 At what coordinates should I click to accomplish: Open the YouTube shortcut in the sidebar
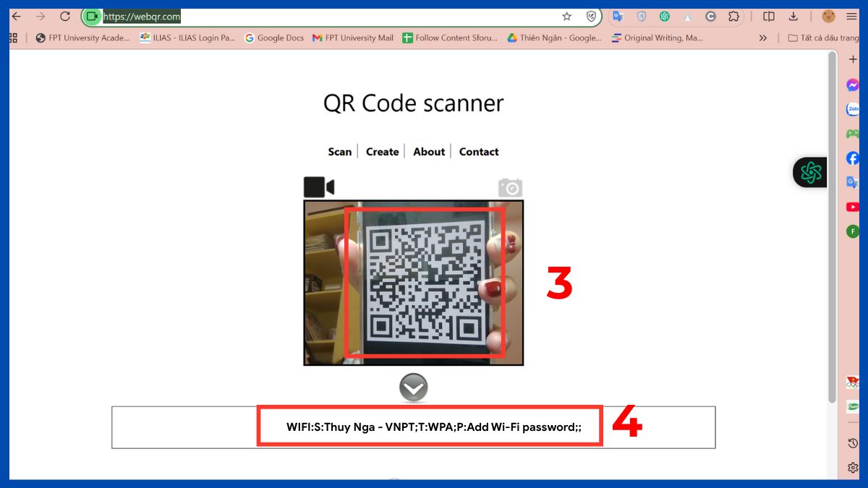pos(852,206)
